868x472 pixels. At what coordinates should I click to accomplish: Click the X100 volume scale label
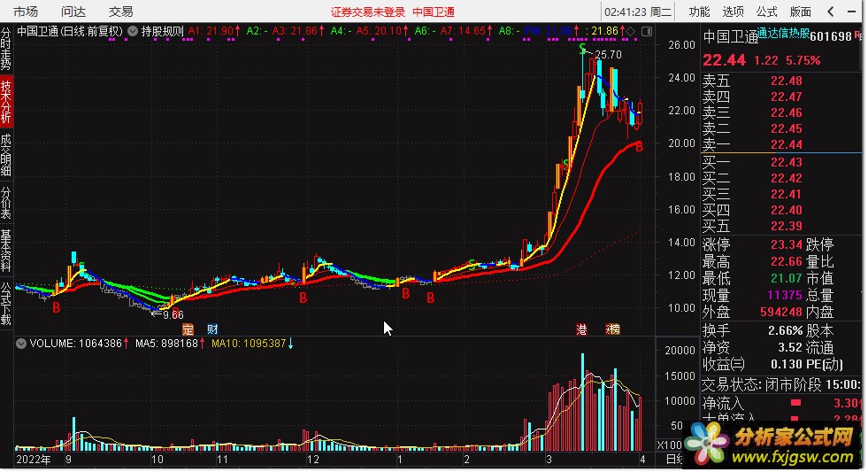[x=669, y=445]
